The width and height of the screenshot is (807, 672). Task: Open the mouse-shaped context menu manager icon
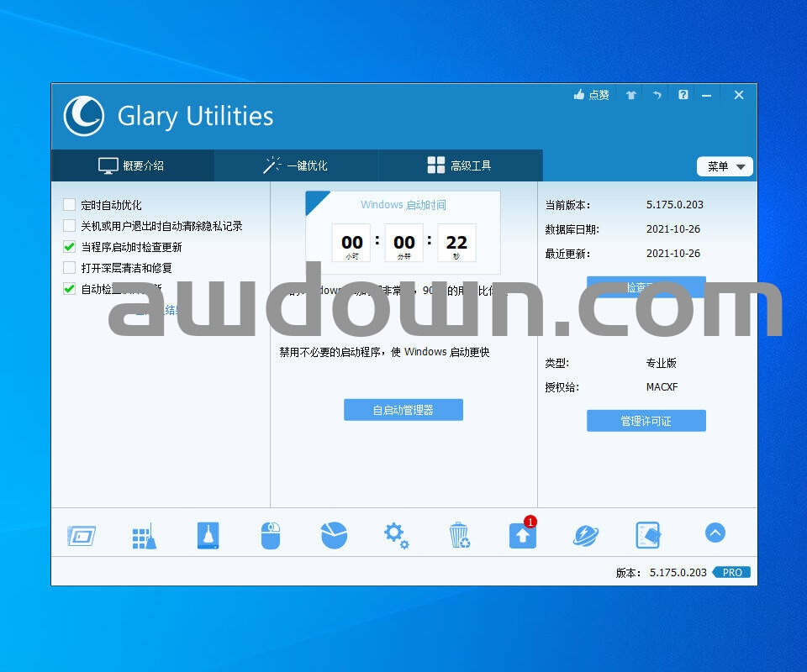click(270, 535)
